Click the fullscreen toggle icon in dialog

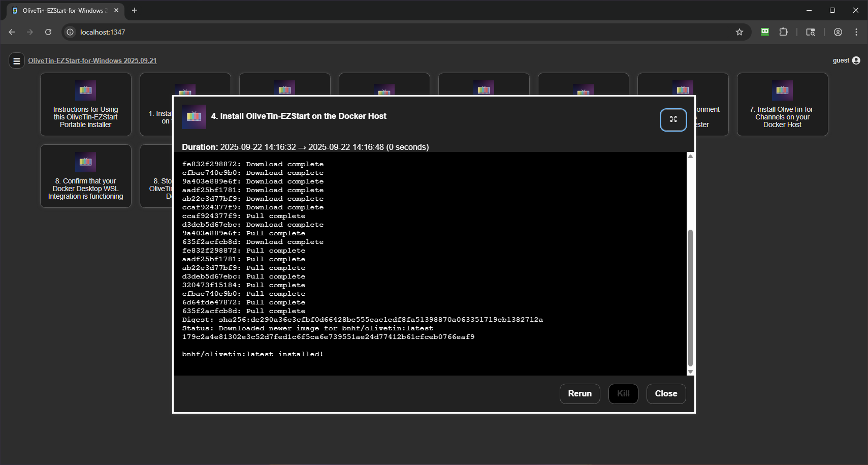(x=673, y=119)
